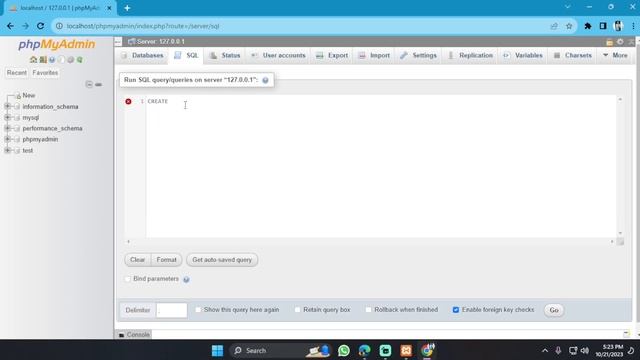Viewport: 640px width, 360px height.
Task: Click the link/unlink main panel icon
Action: click(x=98, y=84)
